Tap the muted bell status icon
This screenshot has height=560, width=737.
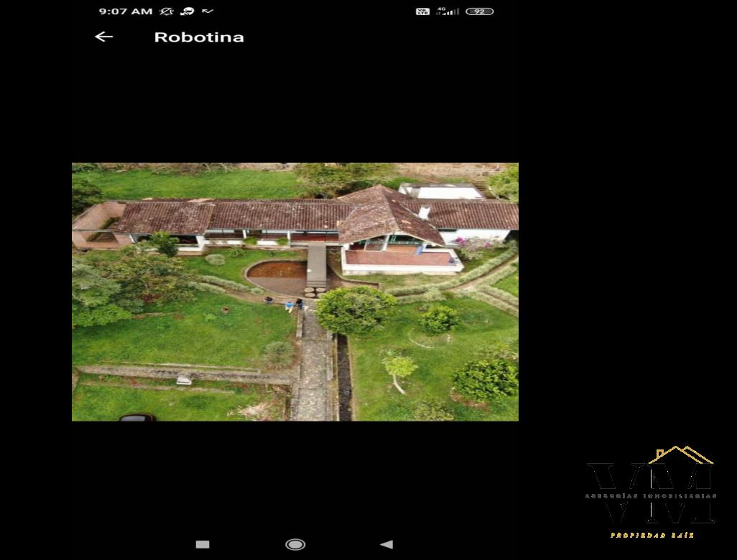click(167, 11)
